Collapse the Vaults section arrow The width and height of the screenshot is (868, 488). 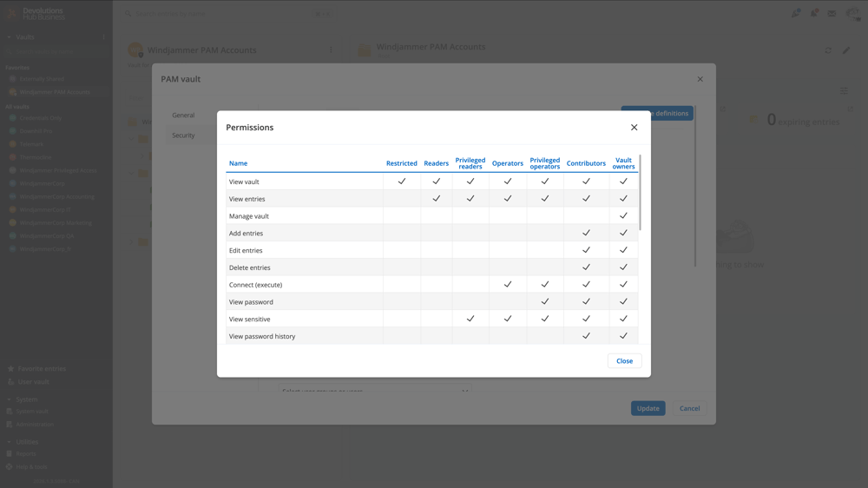point(9,37)
